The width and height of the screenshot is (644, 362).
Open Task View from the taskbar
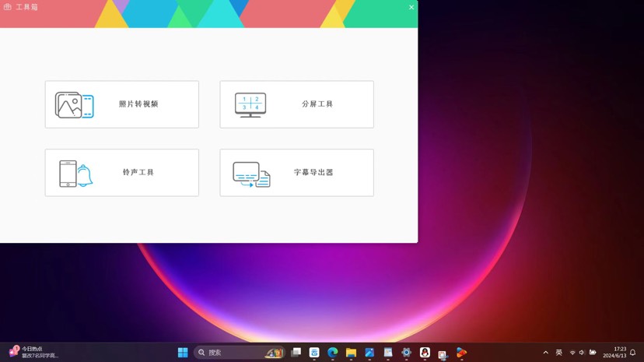[296, 353]
